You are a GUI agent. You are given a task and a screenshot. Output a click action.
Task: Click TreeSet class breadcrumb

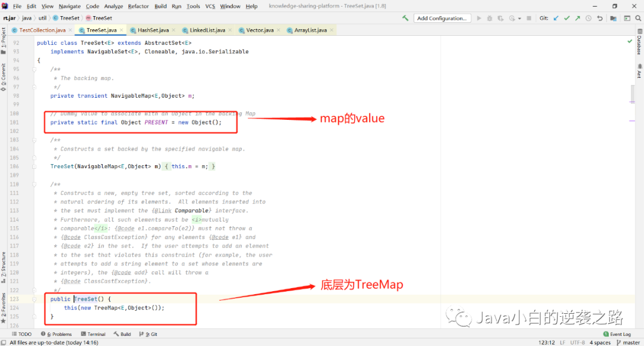(x=66, y=18)
